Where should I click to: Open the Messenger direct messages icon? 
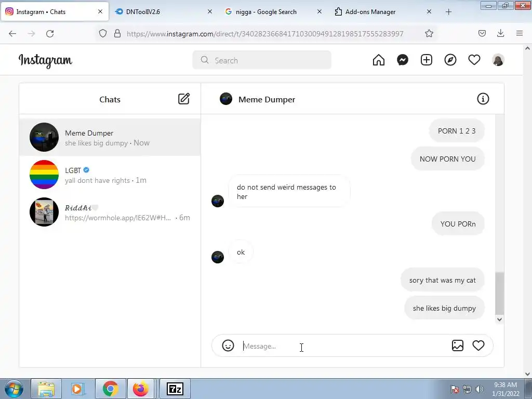[403, 60]
